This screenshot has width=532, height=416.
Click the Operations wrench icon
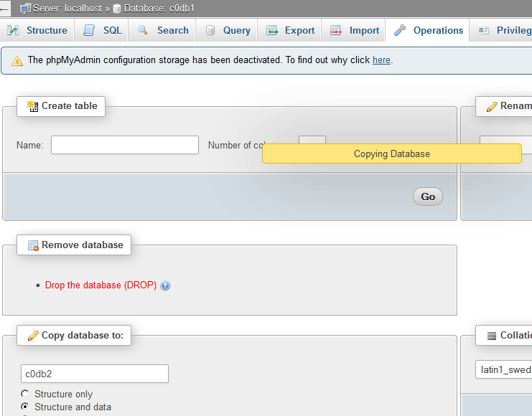tap(400, 30)
